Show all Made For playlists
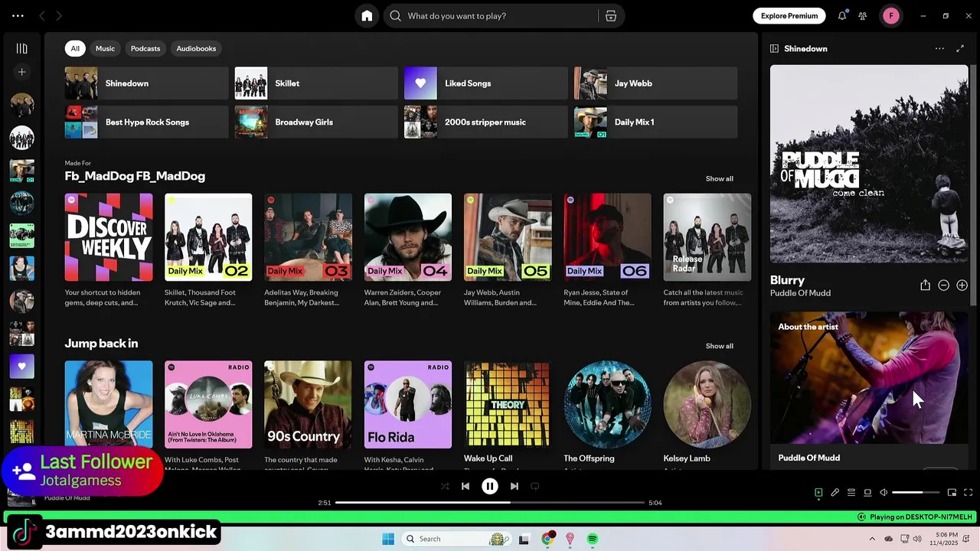 (719, 178)
